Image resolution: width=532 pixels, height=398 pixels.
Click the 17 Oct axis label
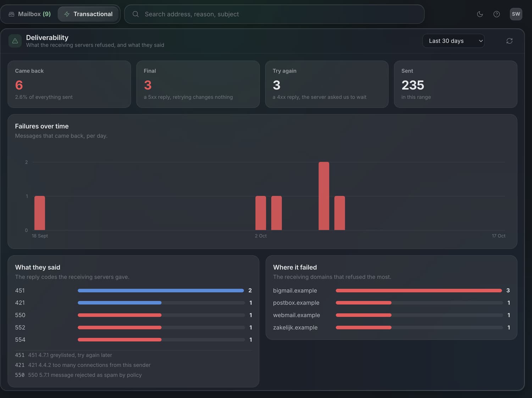[498, 236]
